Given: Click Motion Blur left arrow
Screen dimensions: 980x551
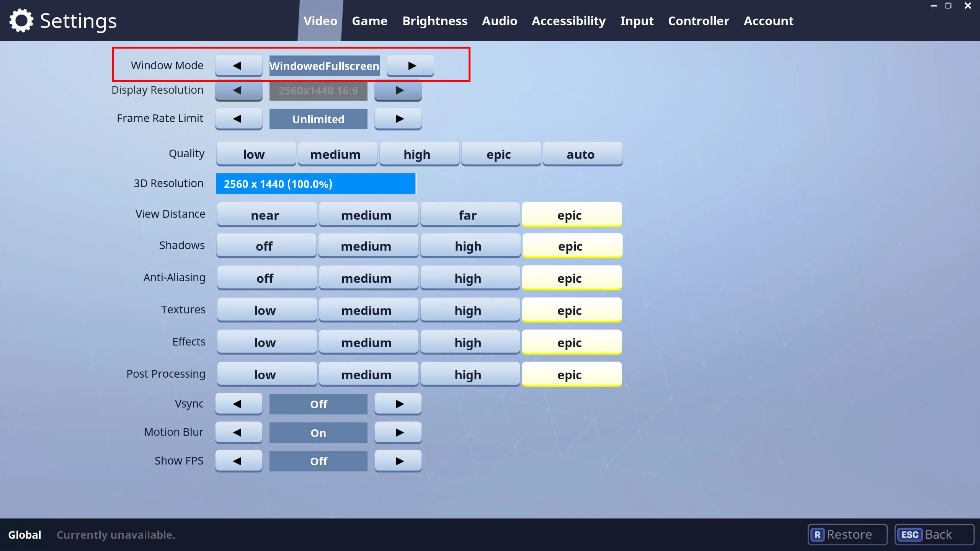Looking at the screenshot, I should pyautogui.click(x=238, y=432).
